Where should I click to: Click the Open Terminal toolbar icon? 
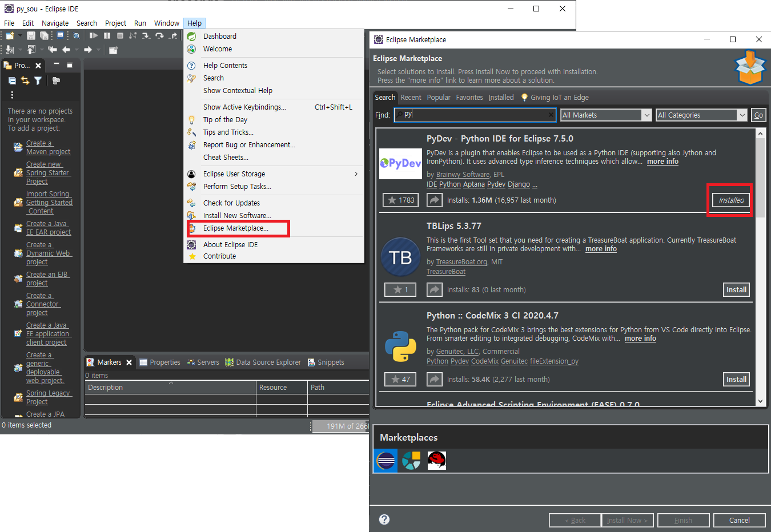click(60, 35)
